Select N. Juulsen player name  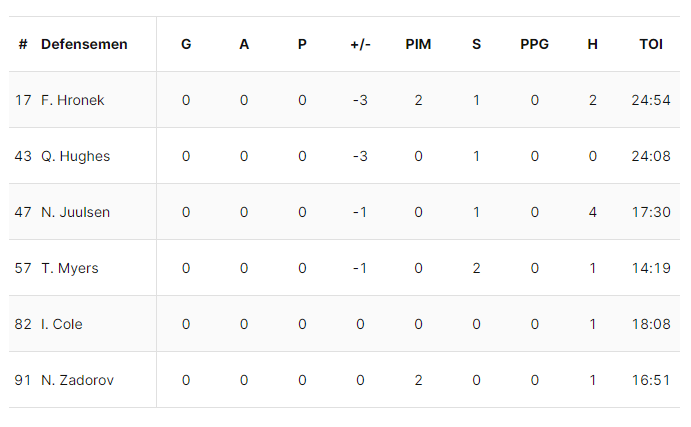pyautogui.click(x=75, y=212)
